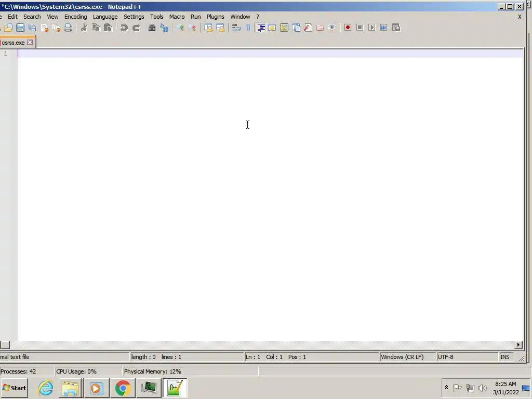Click the Zoom Out toolbar icon
Screen dimensions: 532x399
192,28
